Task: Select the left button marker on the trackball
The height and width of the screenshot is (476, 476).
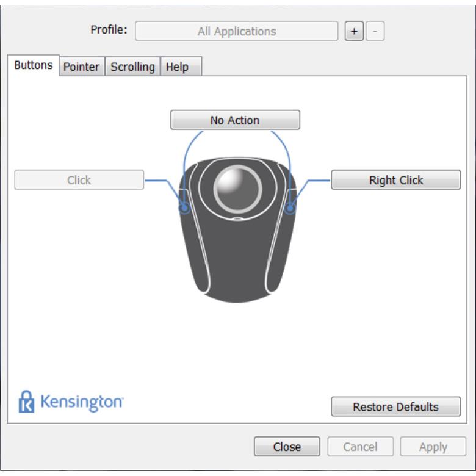Action: (x=184, y=208)
